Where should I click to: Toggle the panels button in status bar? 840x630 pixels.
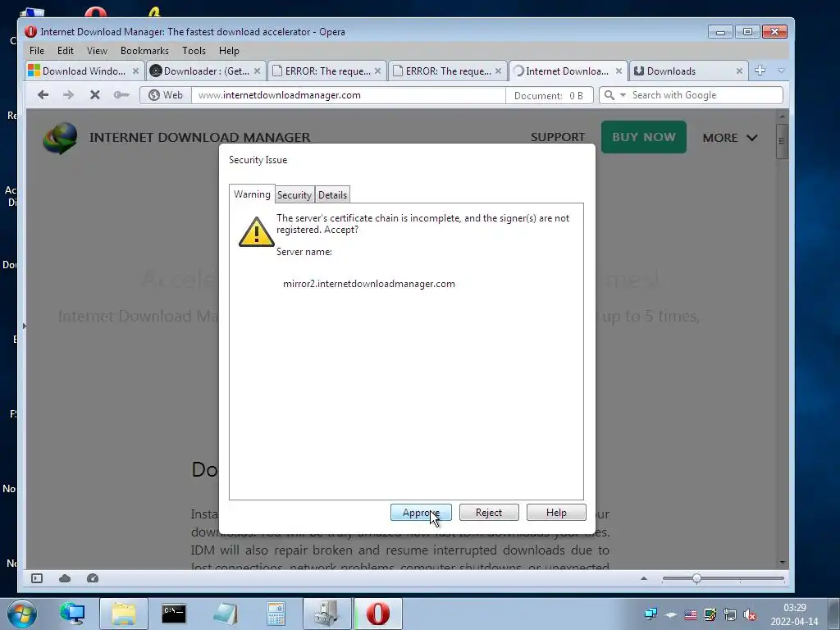click(x=37, y=578)
